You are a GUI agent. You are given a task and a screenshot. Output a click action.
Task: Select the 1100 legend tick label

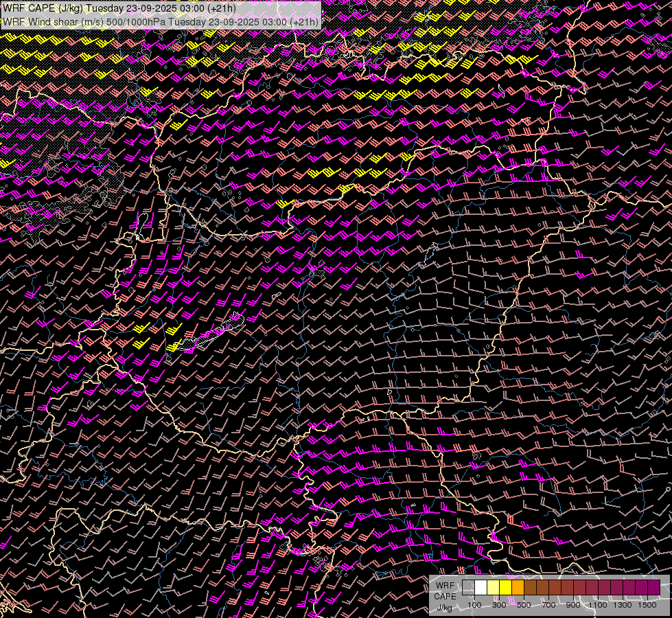(599, 605)
